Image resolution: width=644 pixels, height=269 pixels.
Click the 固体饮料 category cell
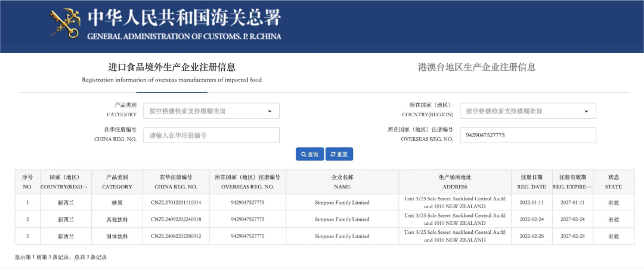pos(117,236)
